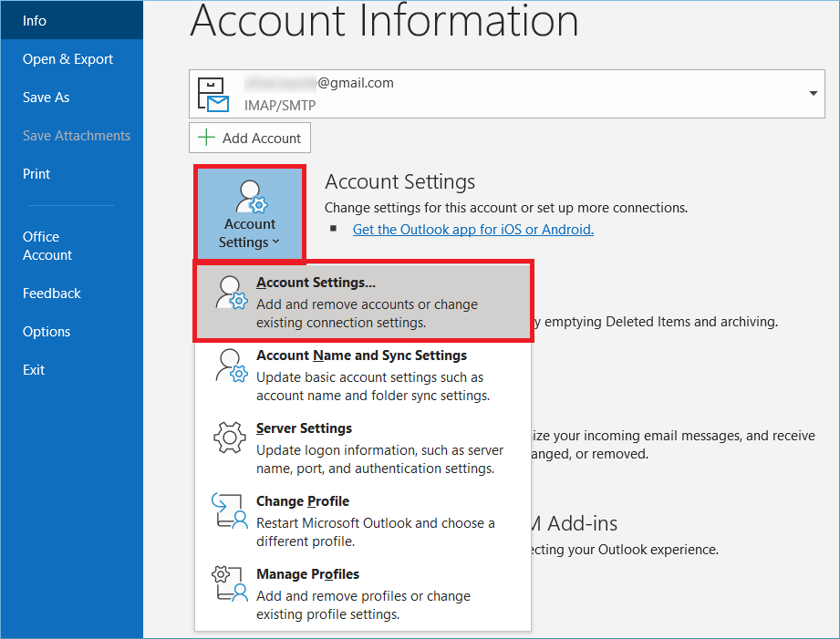This screenshot has width=840, height=639.
Task: Toggle the Account Settings dropdown button
Action: point(250,214)
